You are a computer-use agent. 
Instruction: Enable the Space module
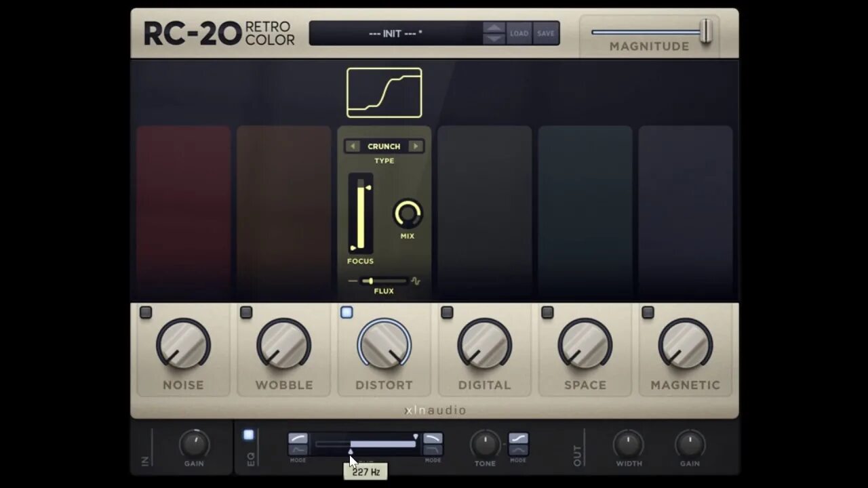pyautogui.click(x=547, y=312)
